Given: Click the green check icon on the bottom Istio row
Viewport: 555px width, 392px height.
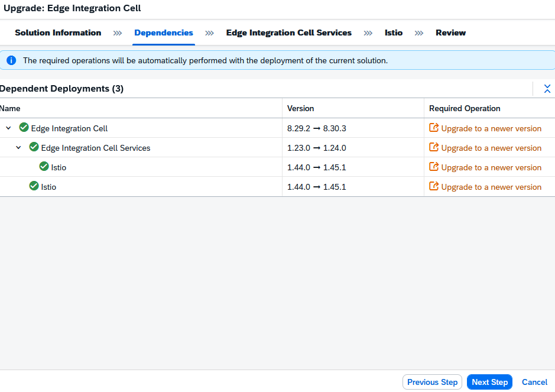Looking at the screenshot, I should 34,186.
